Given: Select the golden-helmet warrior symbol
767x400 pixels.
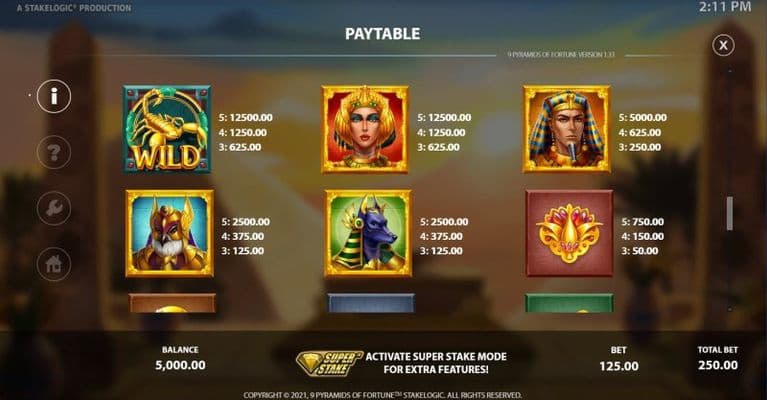Looking at the screenshot, I should 170,234.
